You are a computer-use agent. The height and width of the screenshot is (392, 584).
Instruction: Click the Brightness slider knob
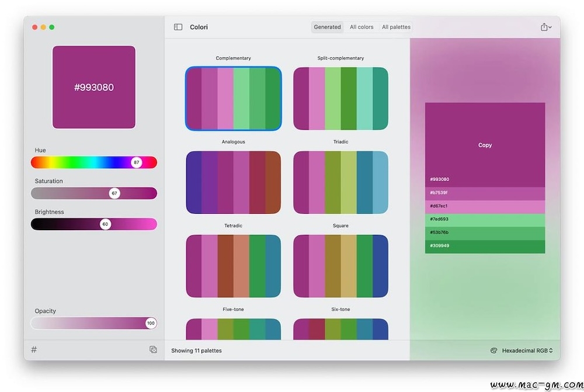105,224
